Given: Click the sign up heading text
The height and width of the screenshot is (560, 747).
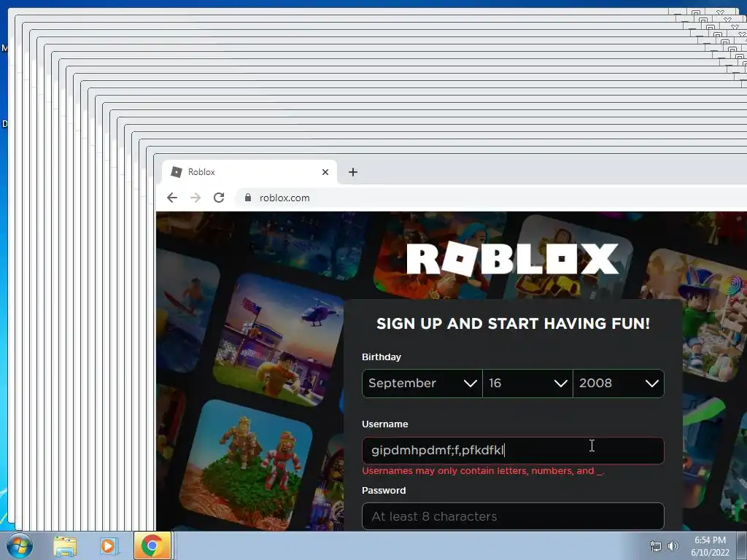Looking at the screenshot, I should click(513, 324).
